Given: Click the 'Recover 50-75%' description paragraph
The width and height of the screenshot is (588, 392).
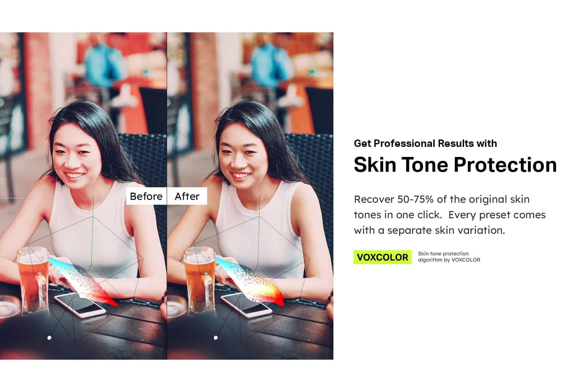Looking at the screenshot, I should coord(450,215).
